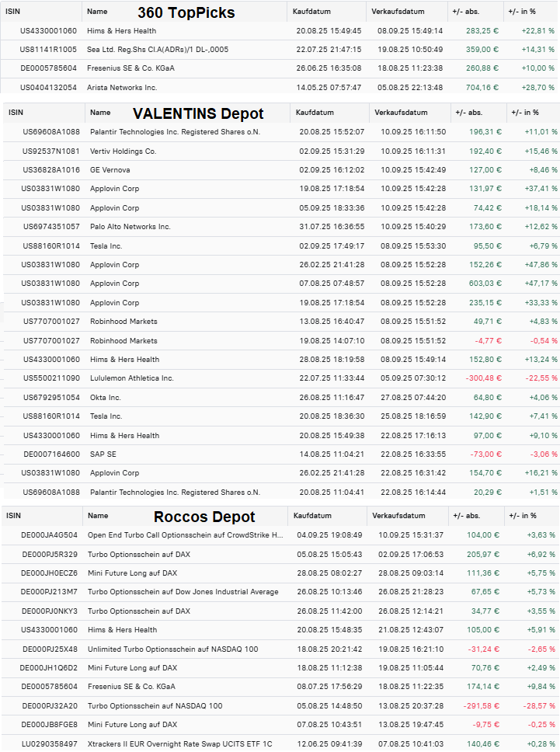Sort by +/- in % header in Roccos Depot table
The image size is (560, 752).
pyautogui.click(x=523, y=516)
